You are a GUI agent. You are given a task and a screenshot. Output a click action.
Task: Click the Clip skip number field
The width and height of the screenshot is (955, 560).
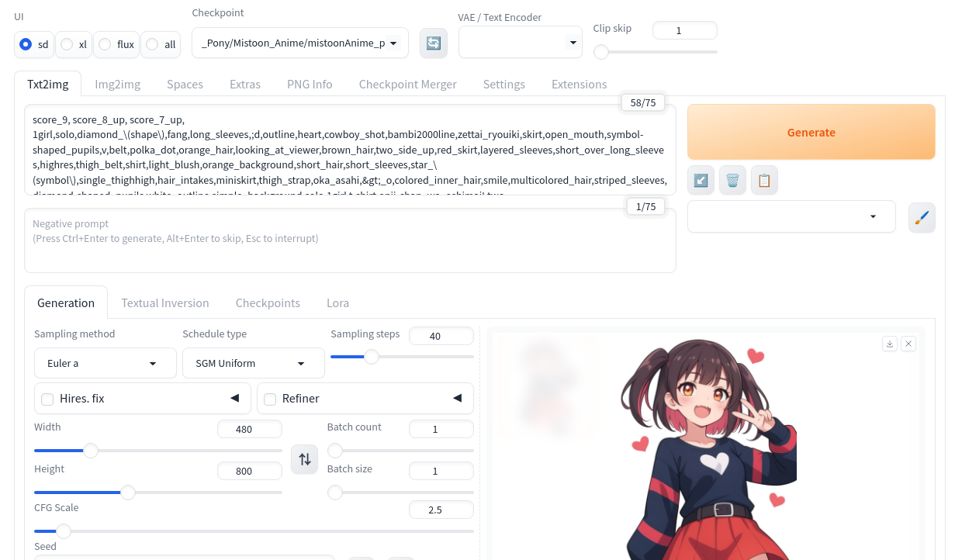(x=685, y=30)
